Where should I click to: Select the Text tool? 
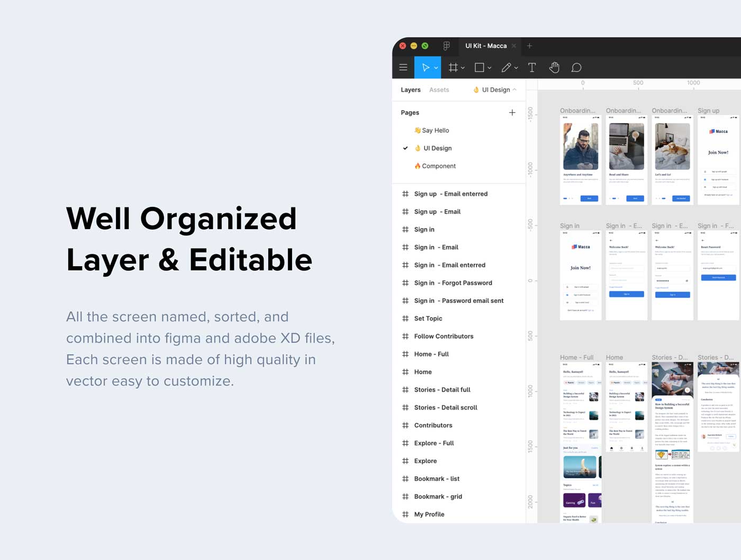coord(532,68)
